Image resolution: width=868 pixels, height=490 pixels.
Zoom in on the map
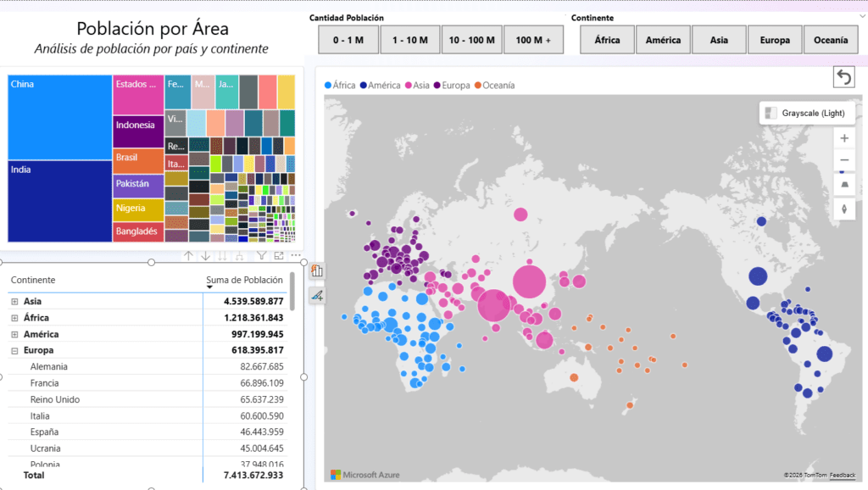click(844, 138)
